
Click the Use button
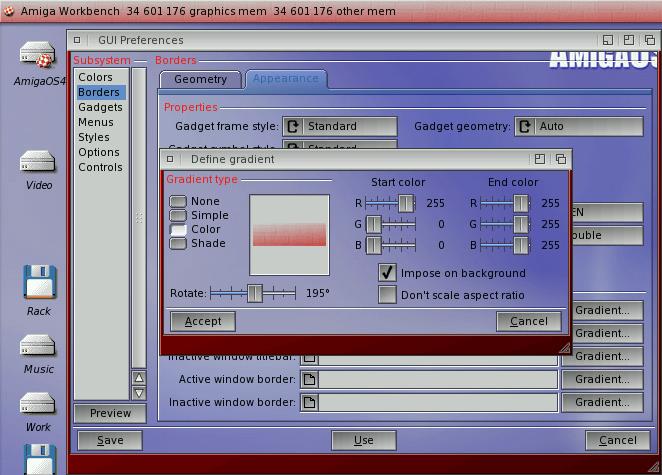[x=364, y=440]
